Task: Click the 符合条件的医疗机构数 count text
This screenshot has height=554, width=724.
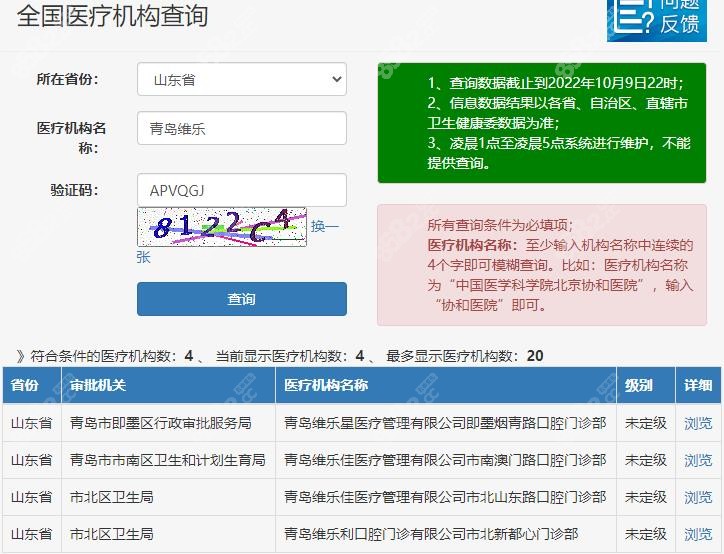Action: [x=105, y=356]
